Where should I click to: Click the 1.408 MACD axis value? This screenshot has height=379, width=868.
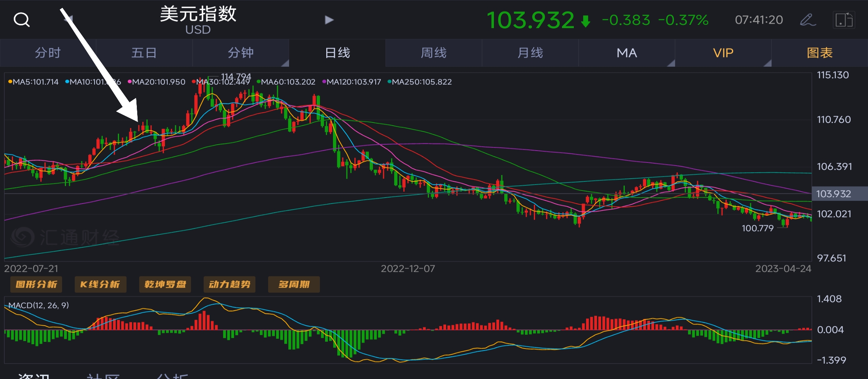pyautogui.click(x=829, y=299)
